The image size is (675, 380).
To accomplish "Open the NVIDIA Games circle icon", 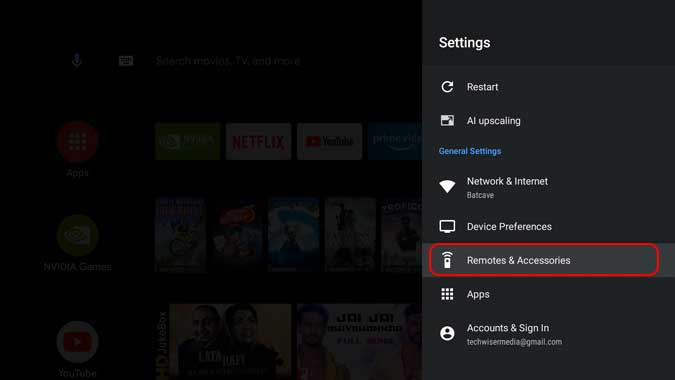I will point(77,235).
